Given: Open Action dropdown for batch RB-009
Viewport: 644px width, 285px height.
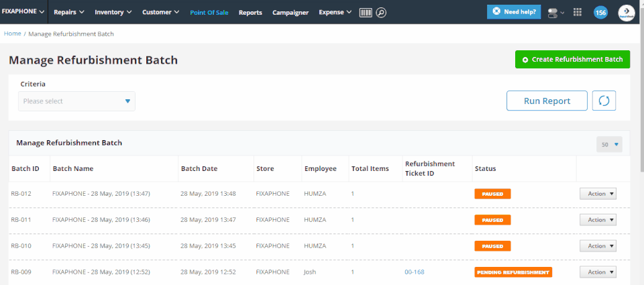Looking at the screenshot, I should [x=597, y=272].
